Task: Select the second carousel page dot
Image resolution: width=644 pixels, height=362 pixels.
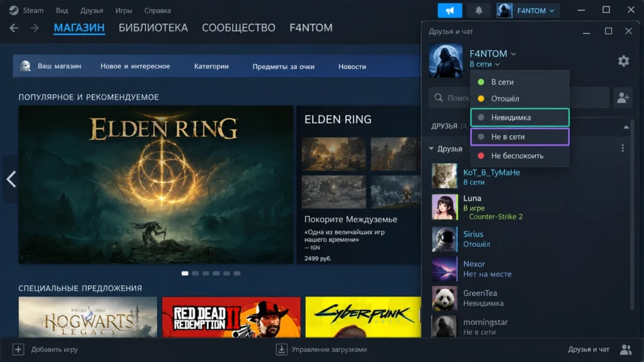Action: (196, 273)
